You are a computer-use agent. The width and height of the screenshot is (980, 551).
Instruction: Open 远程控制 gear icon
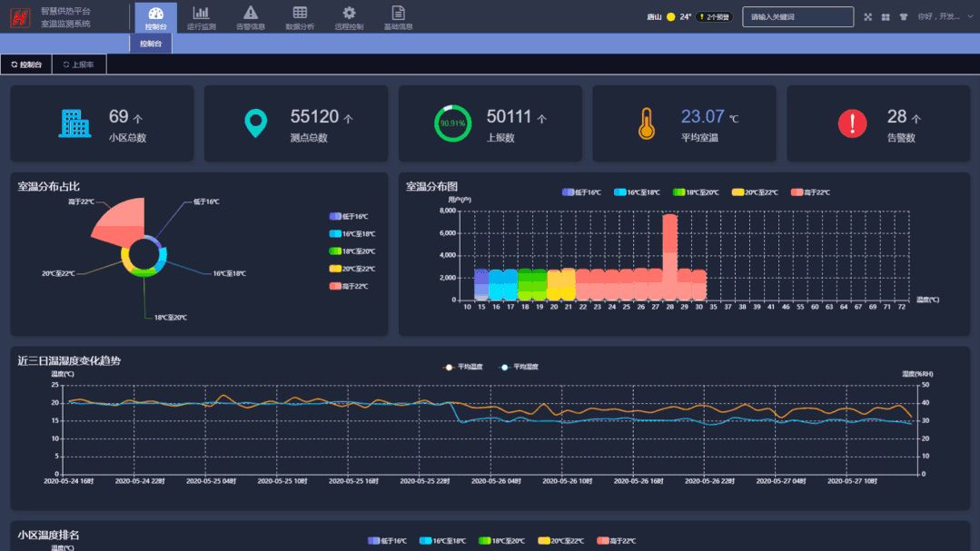pyautogui.click(x=349, y=13)
